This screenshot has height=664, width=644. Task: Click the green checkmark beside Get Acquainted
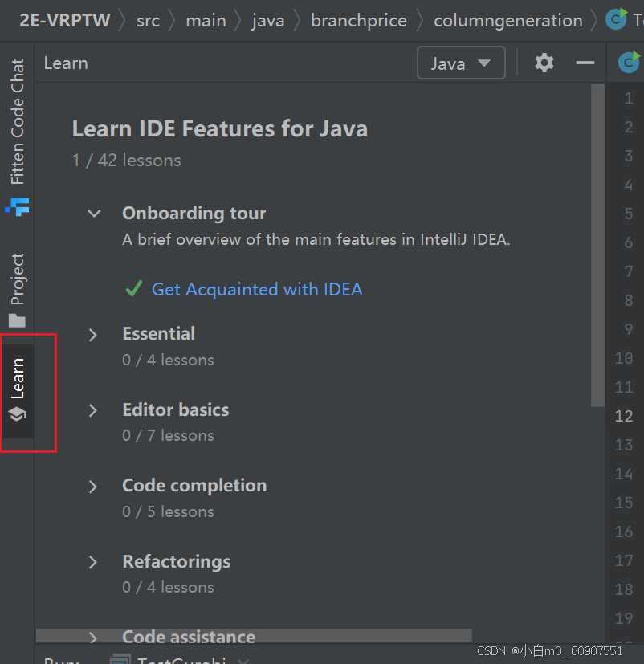pyautogui.click(x=134, y=289)
